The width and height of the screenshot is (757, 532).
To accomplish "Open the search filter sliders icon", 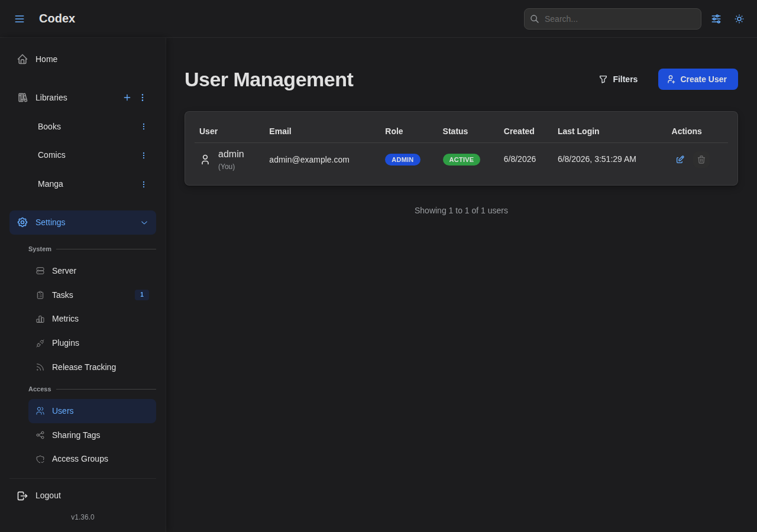I will (x=716, y=19).
